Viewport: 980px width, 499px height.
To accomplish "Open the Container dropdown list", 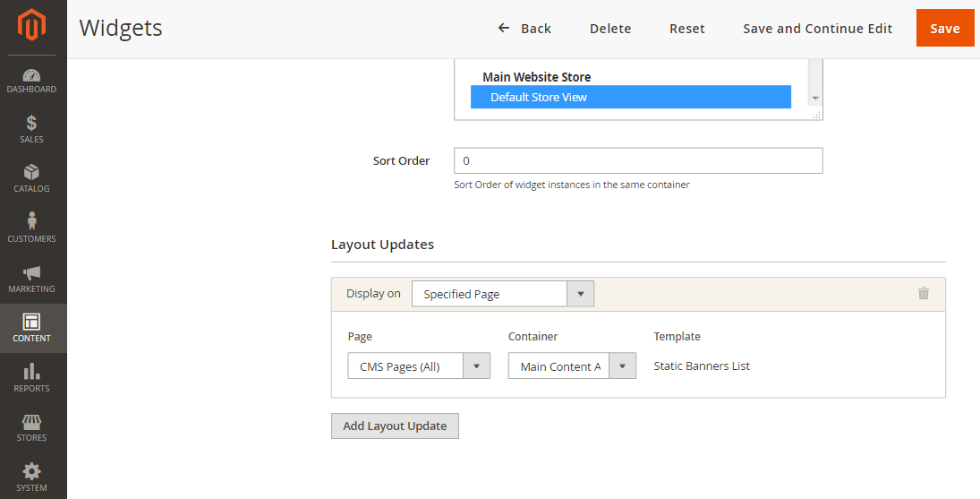I will (572, 366).
